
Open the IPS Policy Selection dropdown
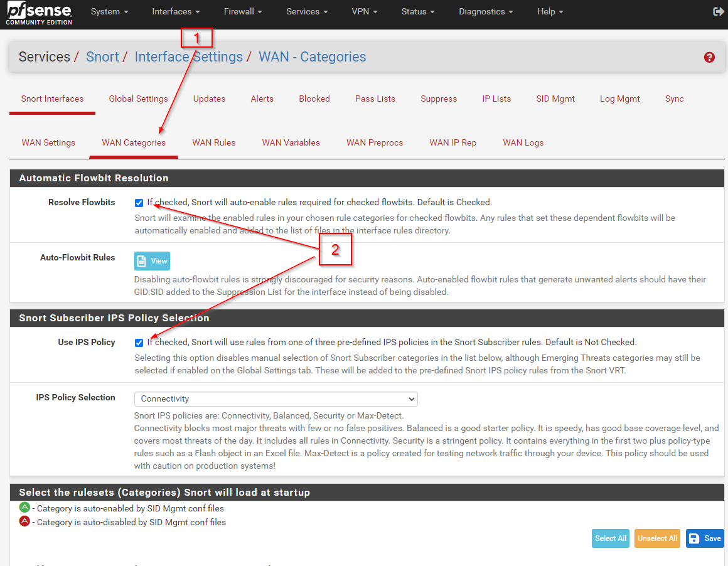[276, 399]
